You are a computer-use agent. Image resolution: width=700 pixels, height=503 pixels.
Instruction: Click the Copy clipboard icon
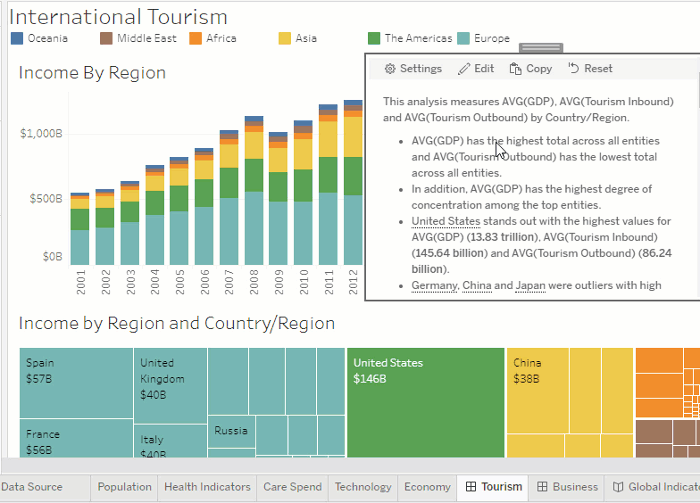tap(515, 69)
